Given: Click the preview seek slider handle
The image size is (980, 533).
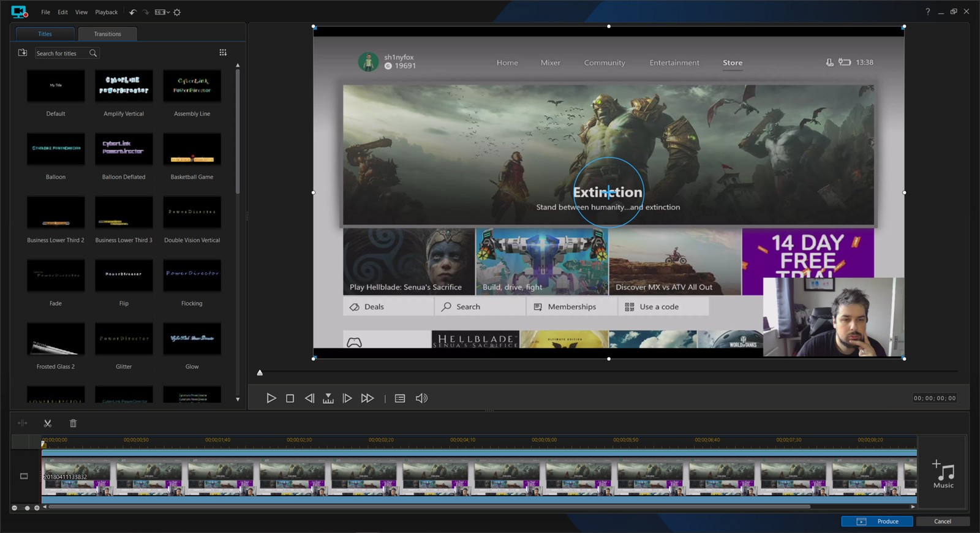Looking at the screenshot, I should 260,372.
